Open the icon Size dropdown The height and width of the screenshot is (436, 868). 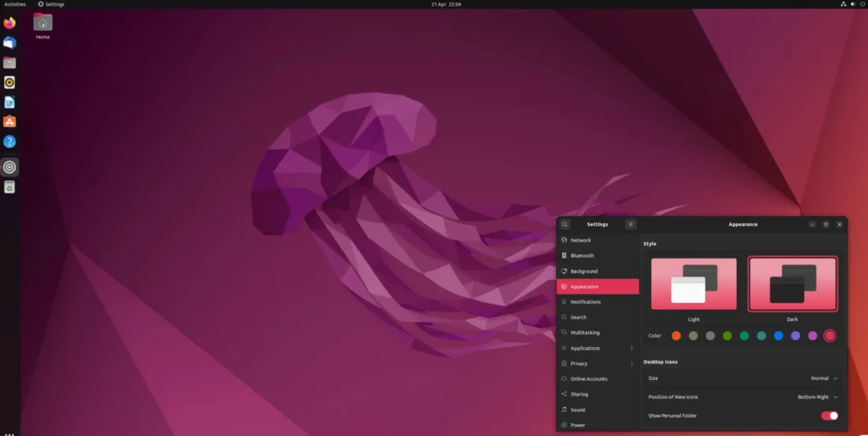[824, 378]
